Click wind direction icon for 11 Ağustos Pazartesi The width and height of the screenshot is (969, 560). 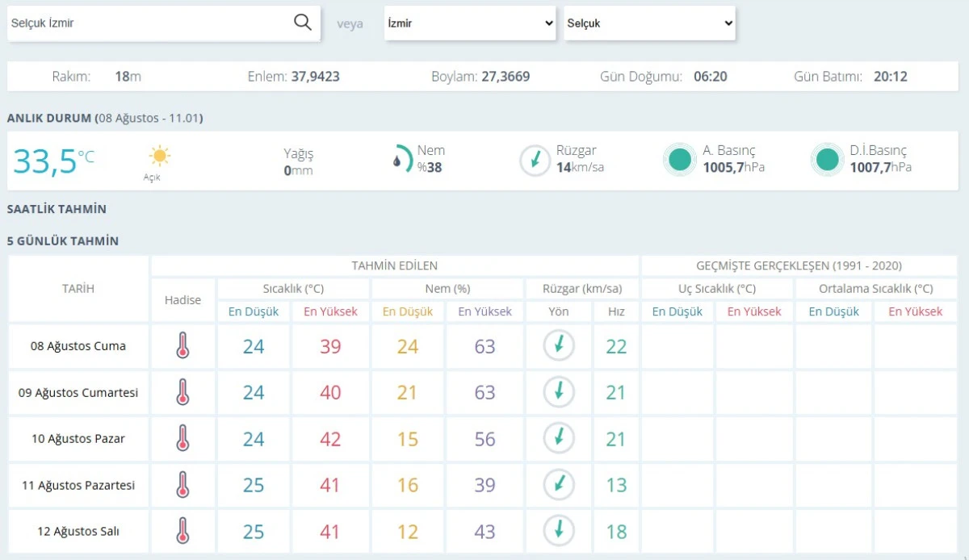tap(558, 485)
